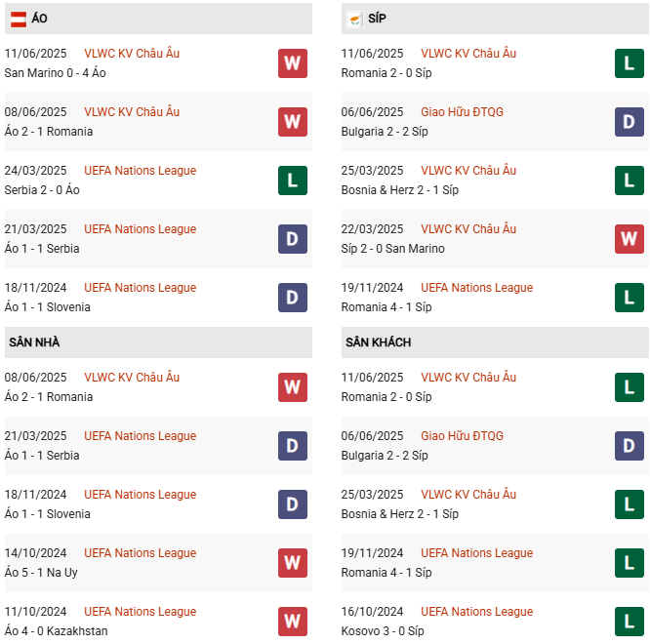This screenshot has width=650, height=644.
Task: Select the SÂN KHÁCH section header
Action: (x=378, y=342)
